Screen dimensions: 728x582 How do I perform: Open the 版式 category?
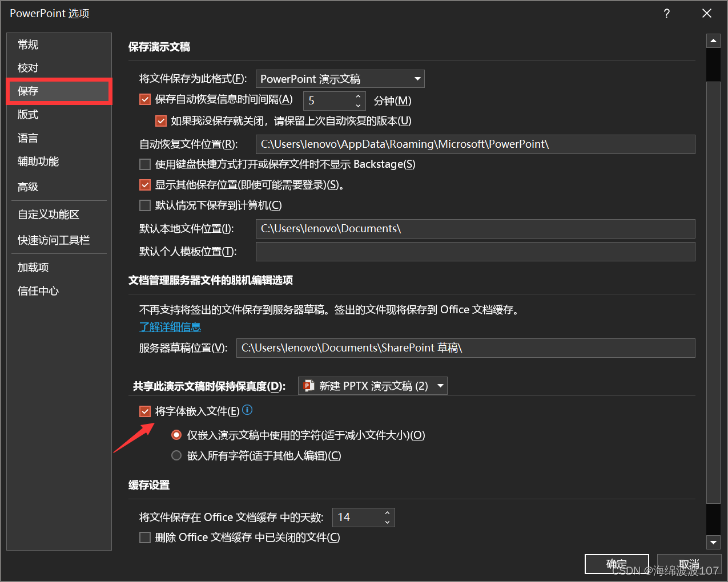point(59,115)
